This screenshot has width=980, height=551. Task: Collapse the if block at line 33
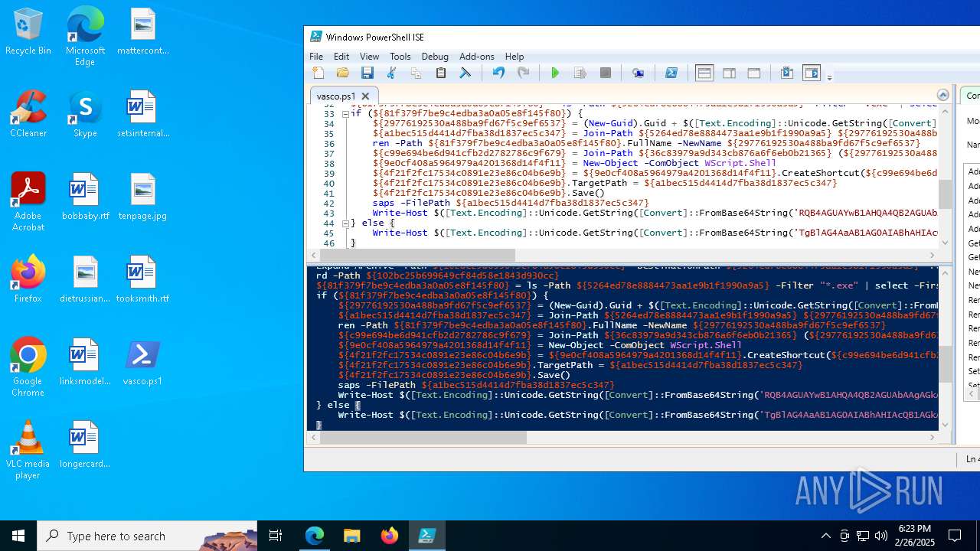point(345,114)
